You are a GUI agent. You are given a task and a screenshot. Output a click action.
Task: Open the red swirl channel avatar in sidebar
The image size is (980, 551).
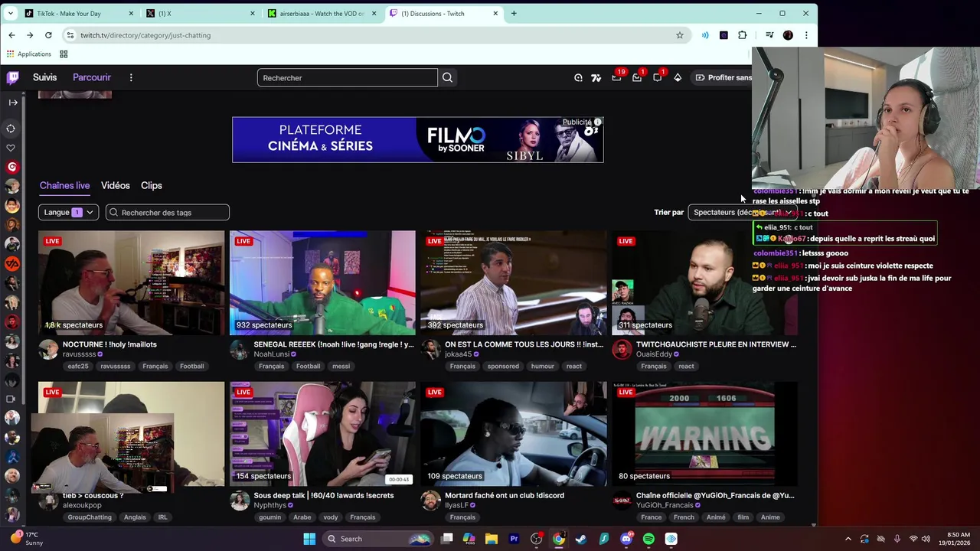(12, 167)
